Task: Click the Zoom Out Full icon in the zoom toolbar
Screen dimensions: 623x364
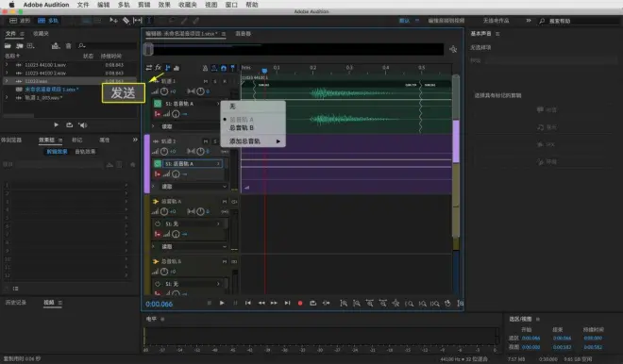Action: click(396, 304)
